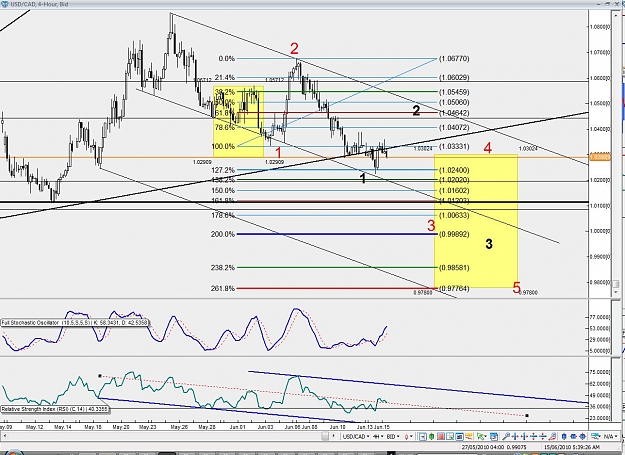Click the red wave 5 label
Screen dimensions: 625x455
pos(517,288)
